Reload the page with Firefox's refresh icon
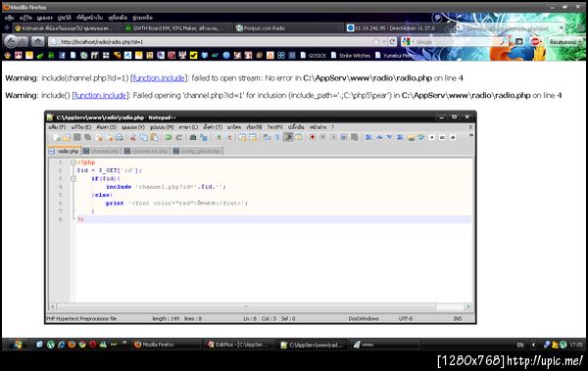This screenshot has width=588, height=371. coord(392,42)
